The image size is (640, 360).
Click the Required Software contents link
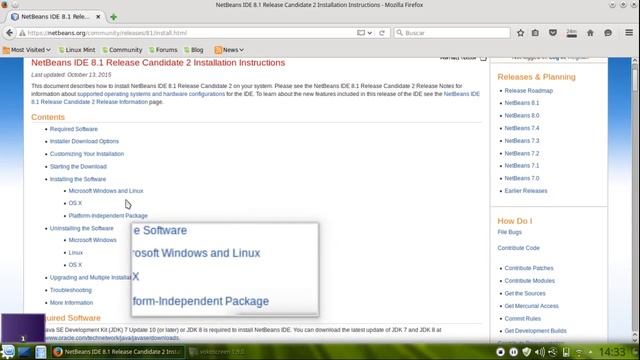[x=73, y=129]
